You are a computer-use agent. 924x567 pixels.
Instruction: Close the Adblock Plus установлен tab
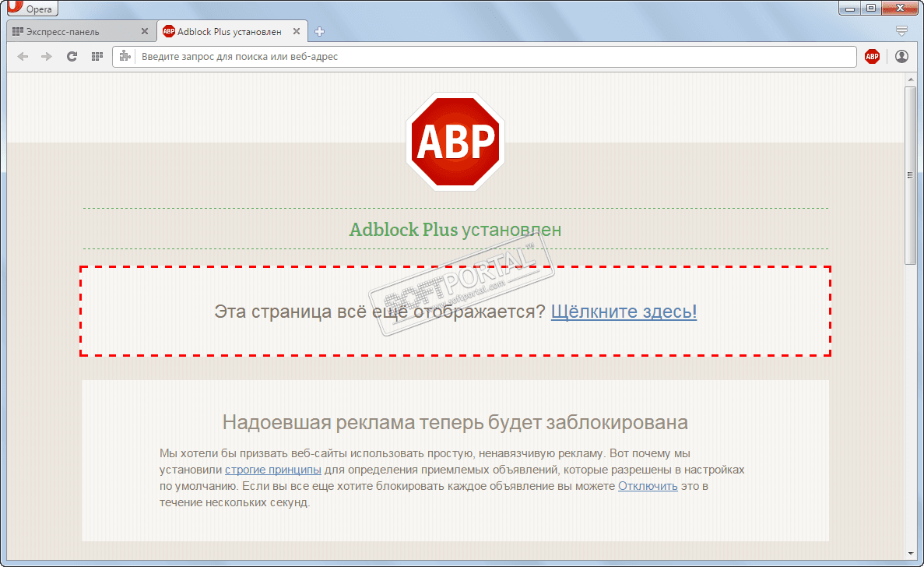click(297, 31)
